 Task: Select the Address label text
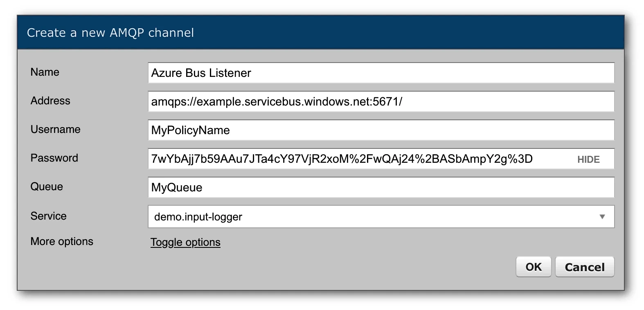coord(50,101)
